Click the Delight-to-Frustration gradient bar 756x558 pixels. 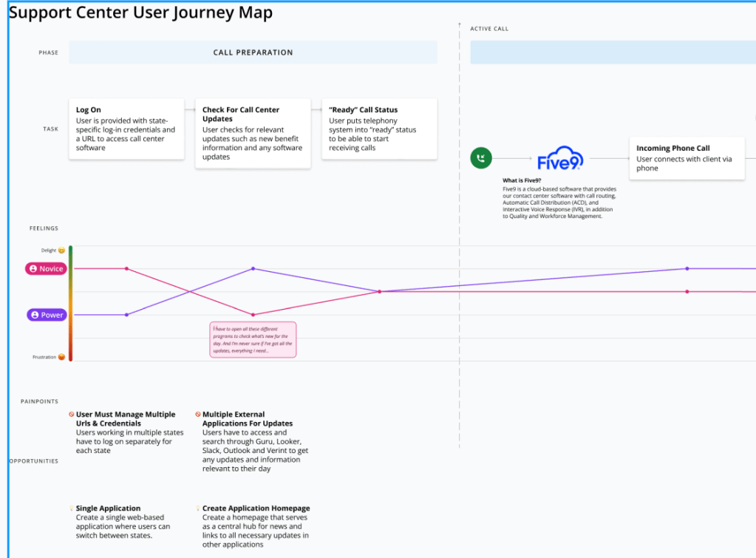tap(70, 303)
